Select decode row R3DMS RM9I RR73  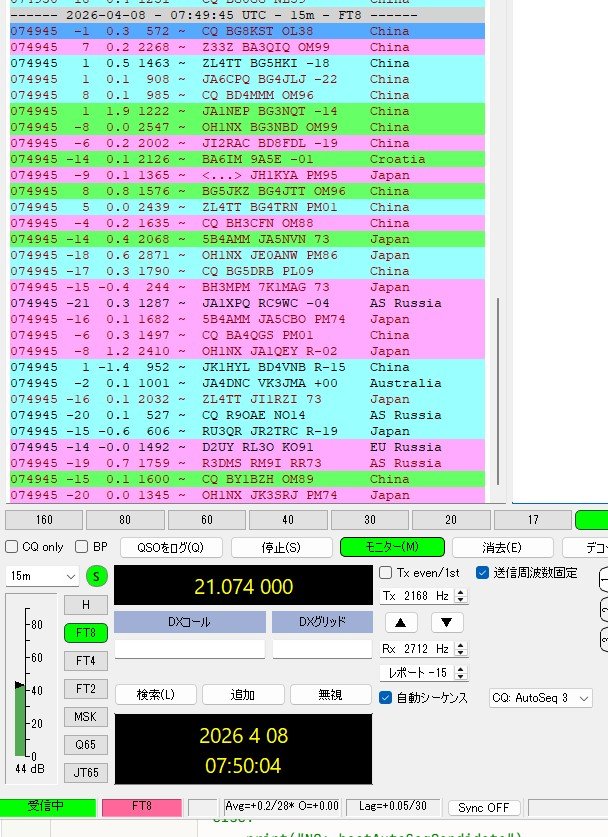tap(247, 463)
